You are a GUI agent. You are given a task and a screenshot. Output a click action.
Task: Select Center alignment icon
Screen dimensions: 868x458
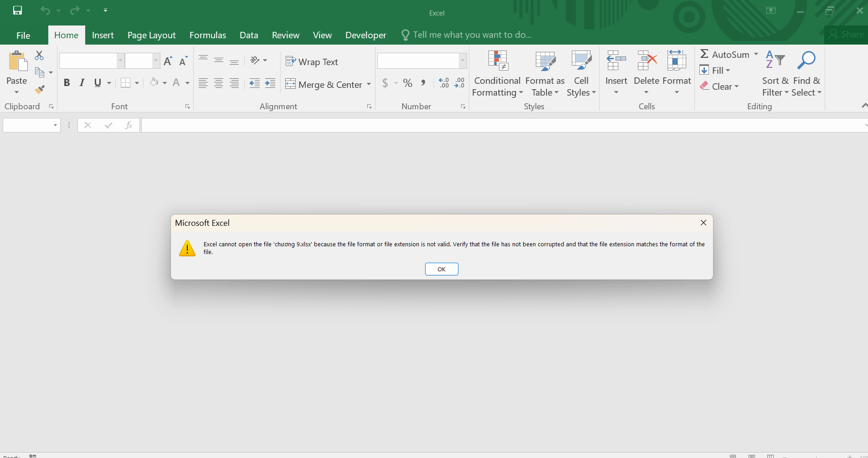point(219,83)
